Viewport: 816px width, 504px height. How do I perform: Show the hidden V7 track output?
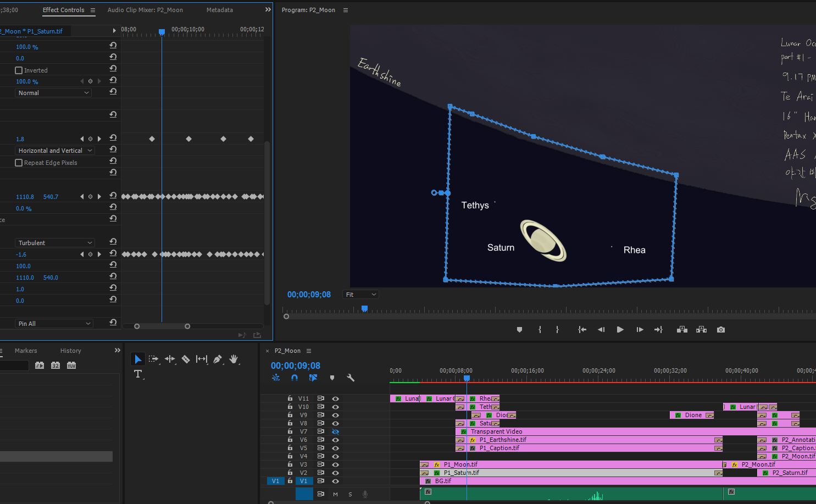click(x=335, y=431)
